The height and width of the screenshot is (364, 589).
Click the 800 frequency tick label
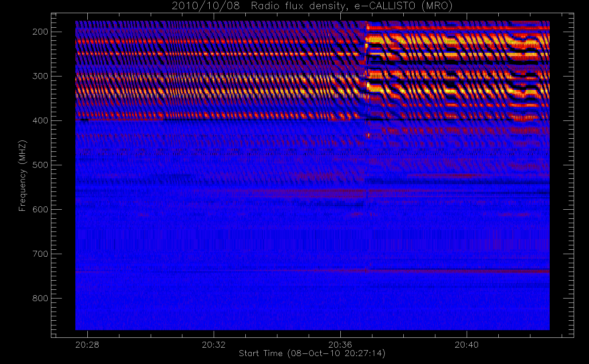(x=40, y=298)
